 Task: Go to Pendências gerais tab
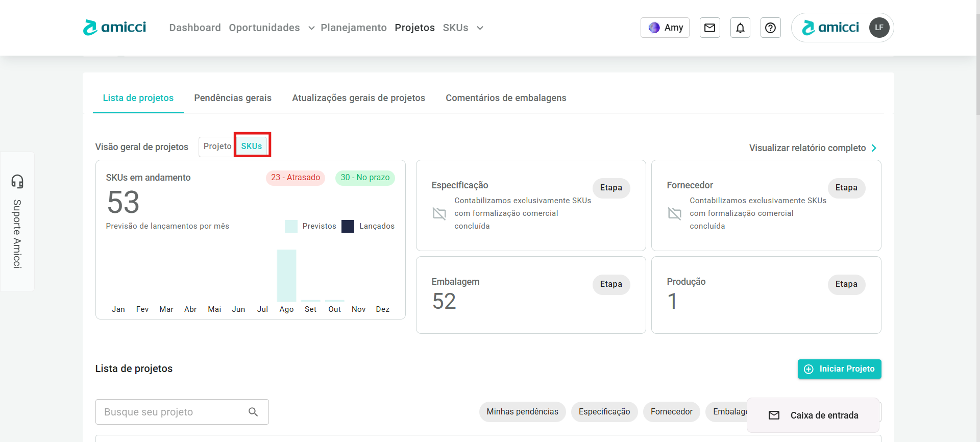tap(233, 98)
